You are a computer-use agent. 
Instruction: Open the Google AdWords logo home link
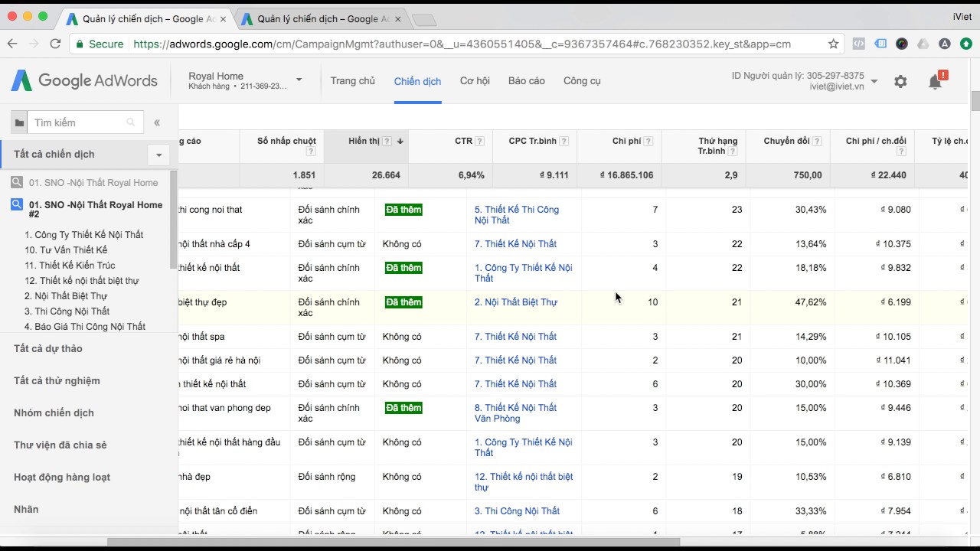pyautogui.click(x=83, y=80)
